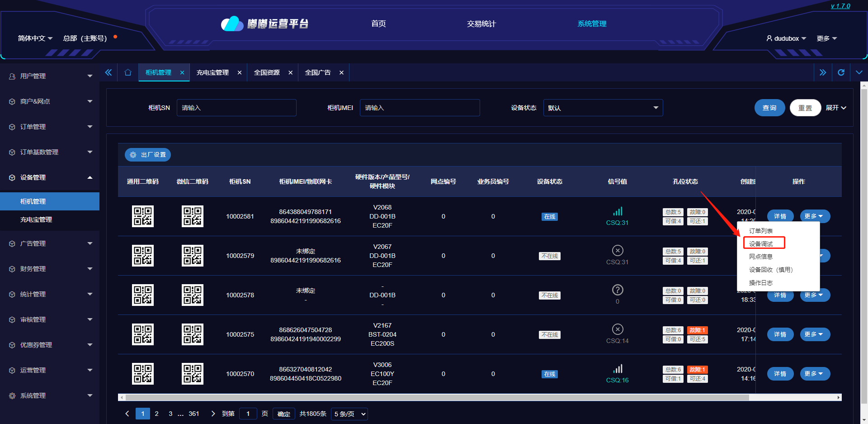Switch to the 全国资源 tab
The height and width of the screenshot is (424, 868).
pos(267,72)
